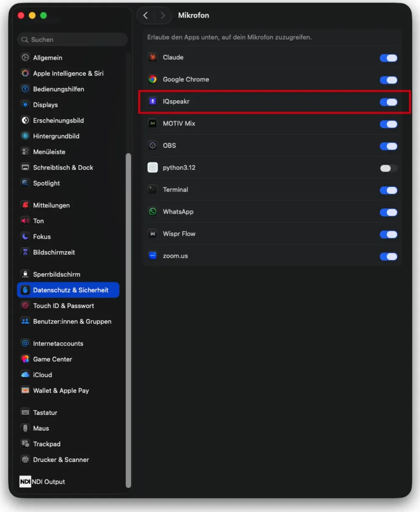The image size is (420, 512).
Task: Click the sidebar vertical scrollbar
Action: tap(128, 320)
